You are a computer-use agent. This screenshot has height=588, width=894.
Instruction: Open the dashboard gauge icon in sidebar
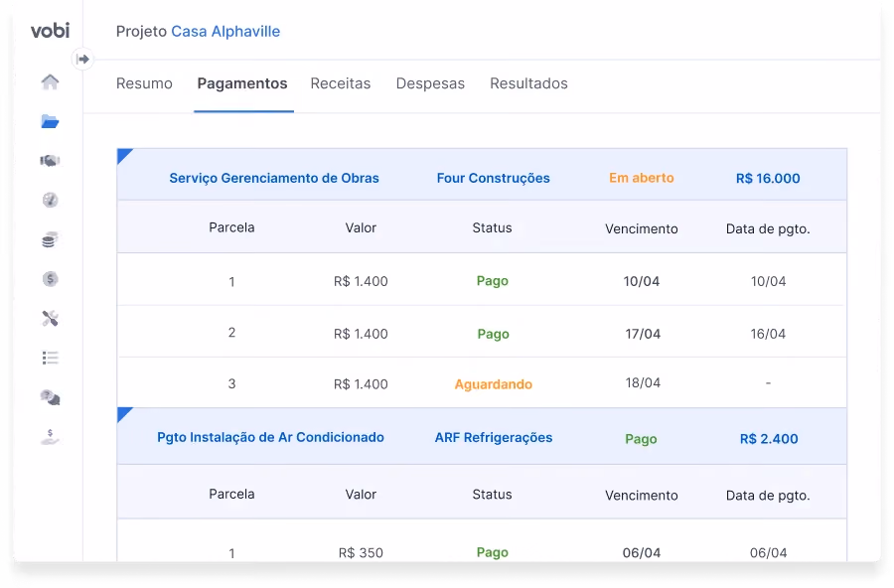pos(51,201)
